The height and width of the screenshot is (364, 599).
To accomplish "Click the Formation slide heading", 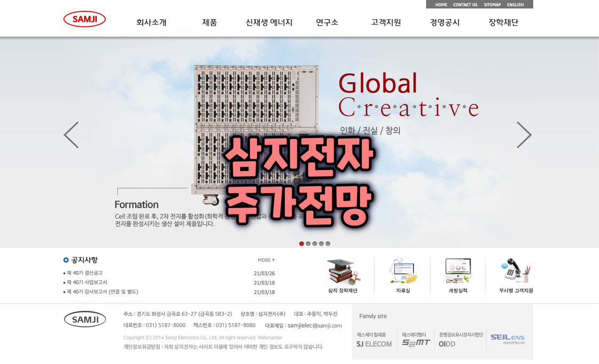I will 136,205.
